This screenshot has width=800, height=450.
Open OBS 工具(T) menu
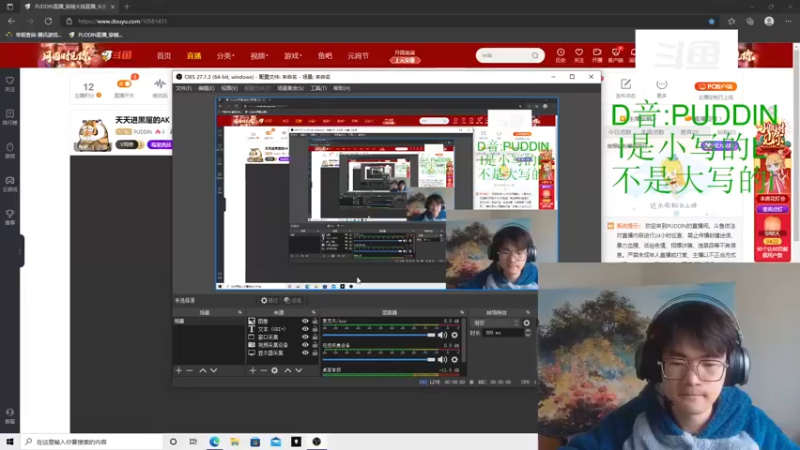tap(318, 88)
